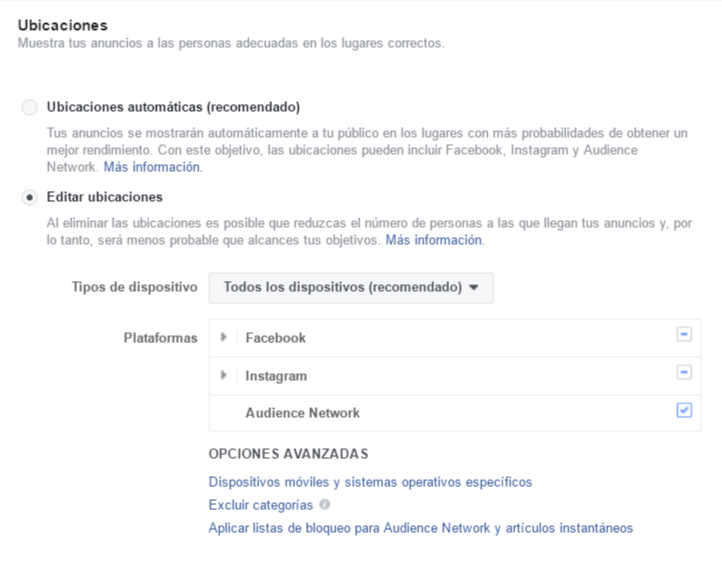Screen dimensions: 722x581
Task: Open Más información link under automatic placements description
Action: (152, 167)
